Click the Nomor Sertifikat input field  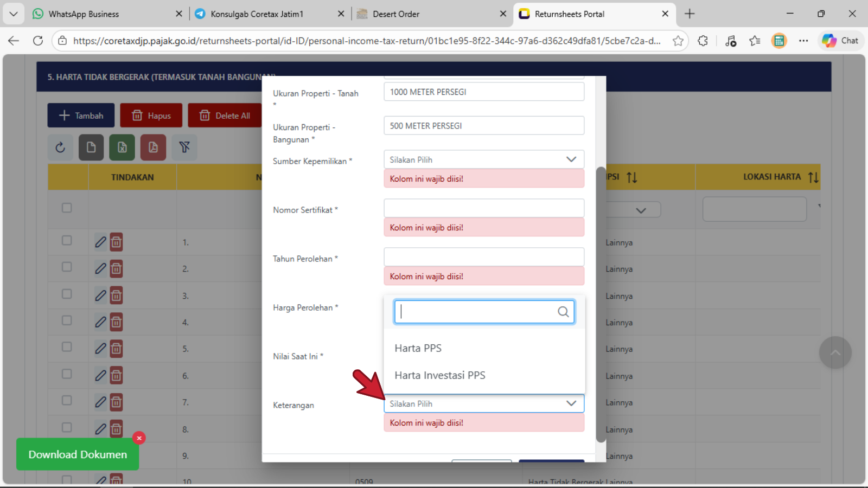(483, 208)
